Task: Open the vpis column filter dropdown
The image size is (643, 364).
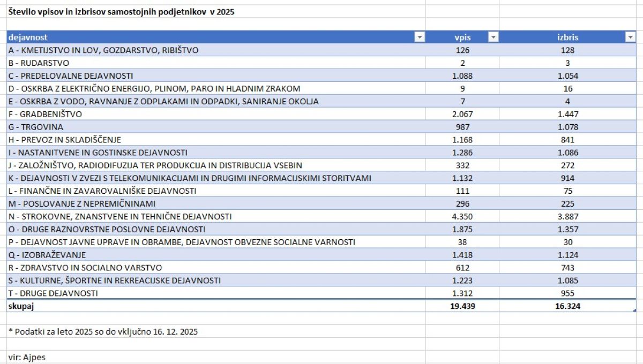Action: (x=493, y=37)
